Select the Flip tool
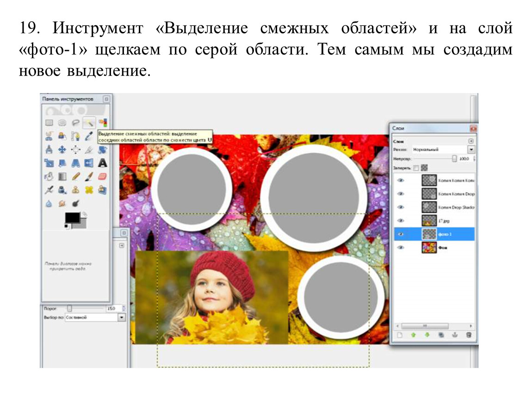This screenshot has height=400, width=532. [89, 163]
